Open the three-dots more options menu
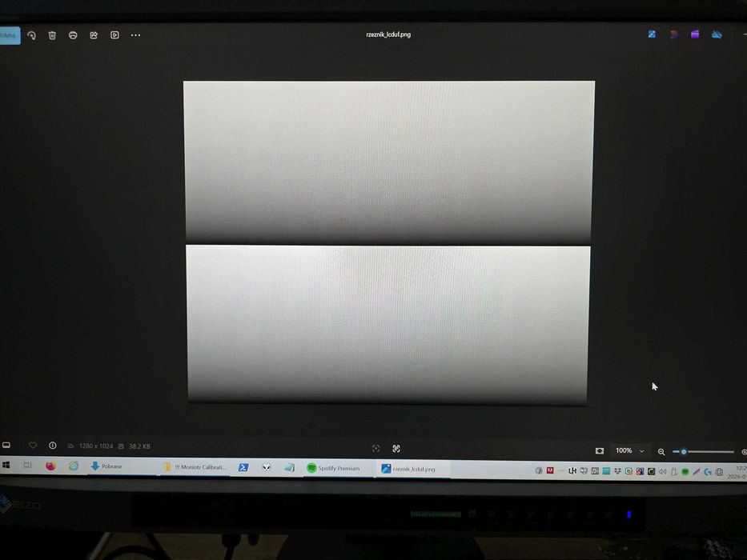 136,35
